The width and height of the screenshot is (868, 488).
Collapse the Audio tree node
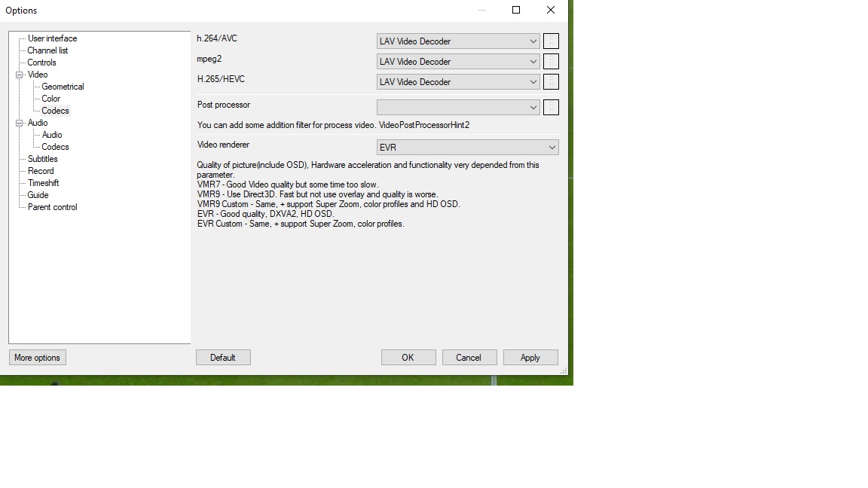coord(20,123)
